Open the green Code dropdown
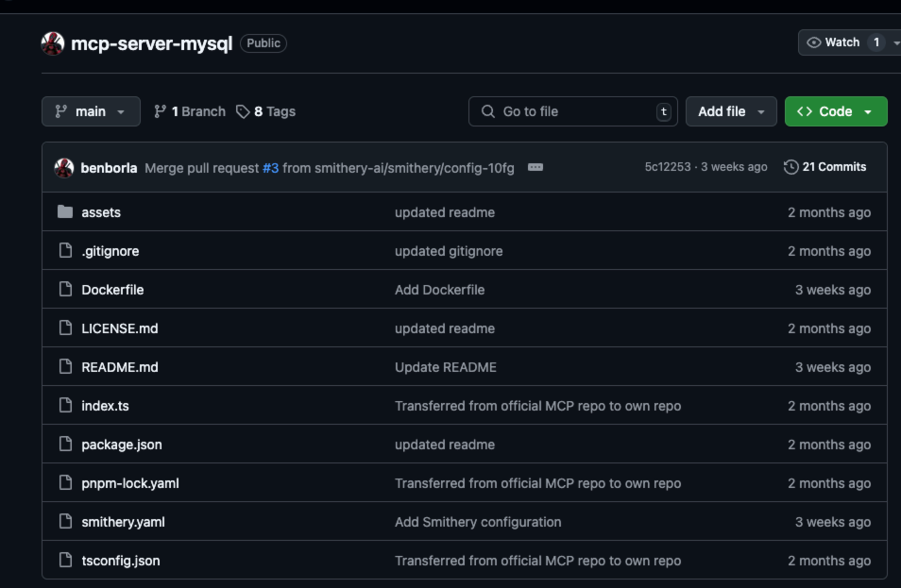 click(836, 111)
